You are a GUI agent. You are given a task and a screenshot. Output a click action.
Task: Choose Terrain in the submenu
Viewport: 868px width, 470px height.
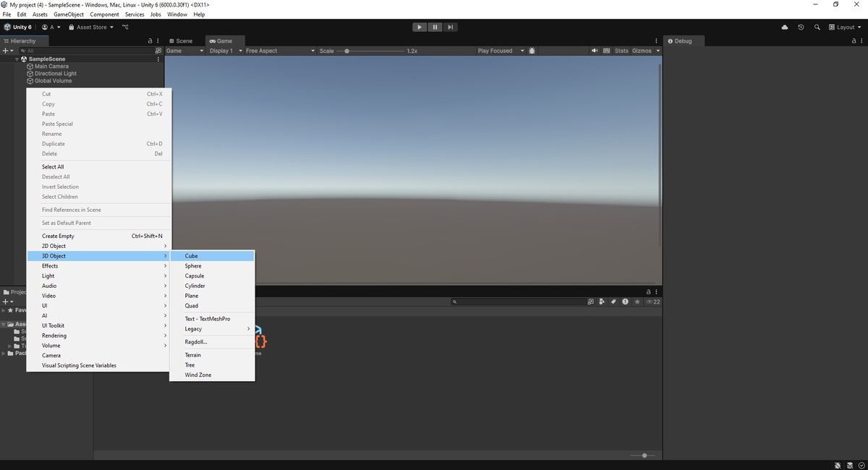pos(212,355)
